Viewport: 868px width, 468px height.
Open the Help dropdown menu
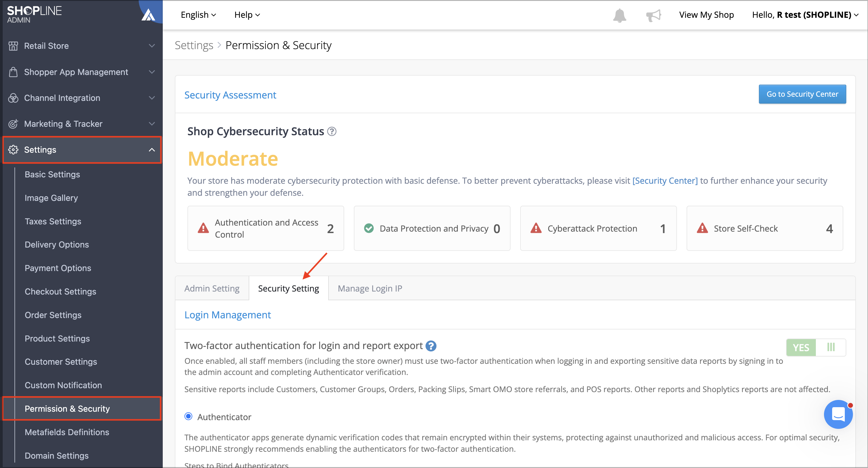coord(247,15)
